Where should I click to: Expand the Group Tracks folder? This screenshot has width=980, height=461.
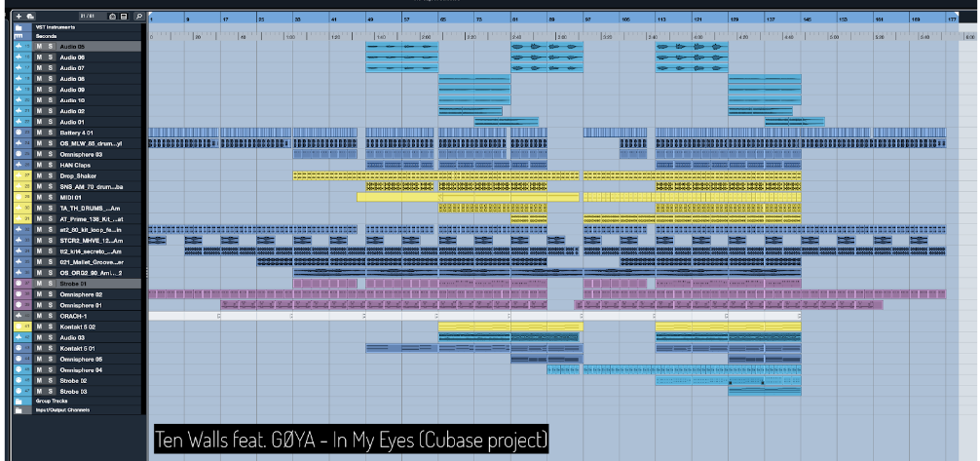pos(19,401)
